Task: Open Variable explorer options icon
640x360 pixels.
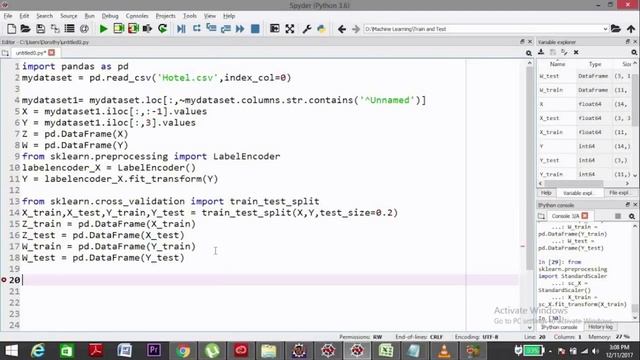Action: coord(634,52)
